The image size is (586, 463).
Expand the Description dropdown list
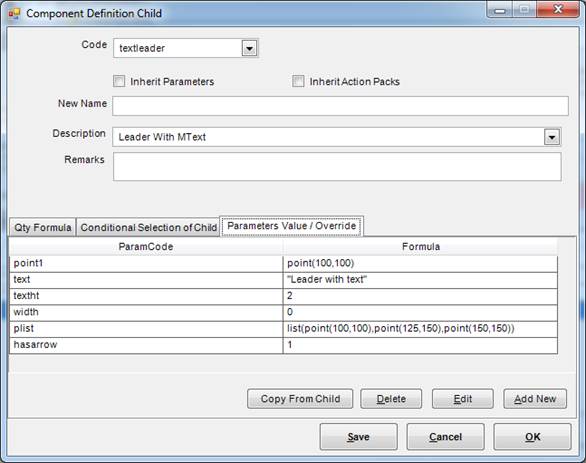[x=552, y=137]
